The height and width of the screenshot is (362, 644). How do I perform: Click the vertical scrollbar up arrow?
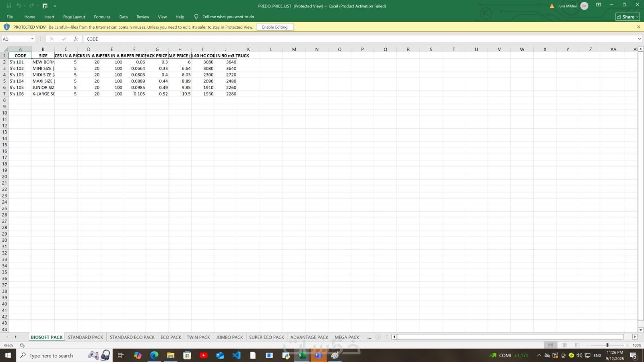pos(641,49)
